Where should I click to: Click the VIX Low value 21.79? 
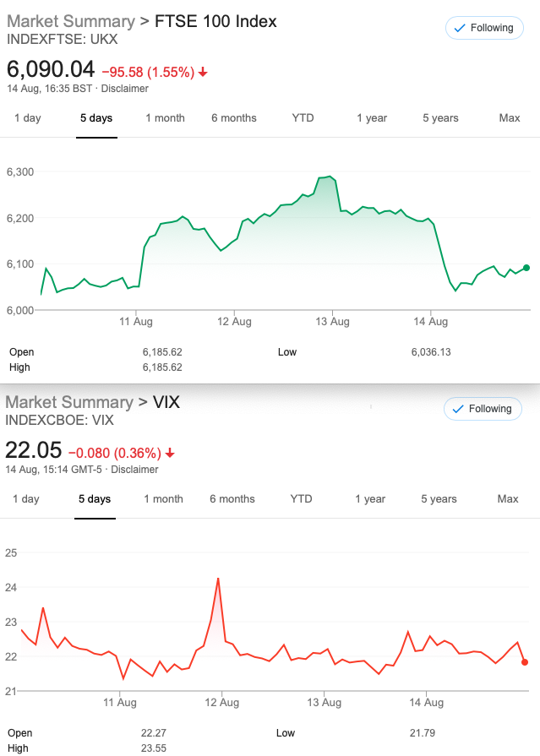point(423,733)
